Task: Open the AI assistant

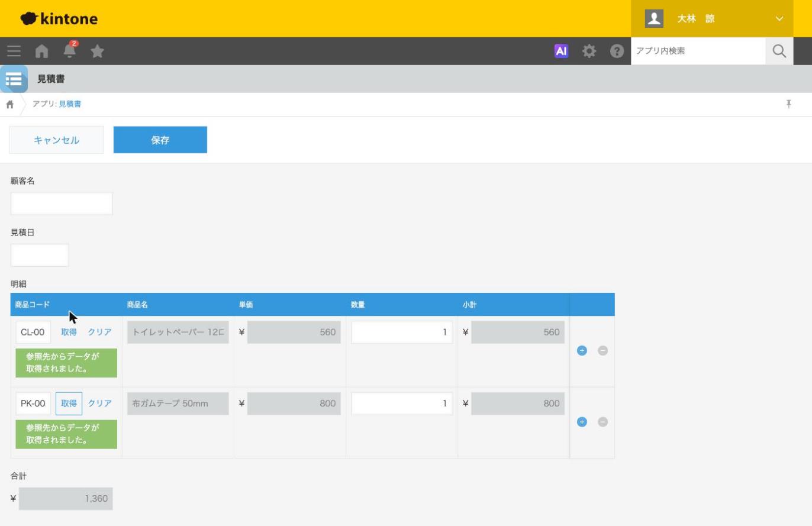Action: tap(561, 51)
